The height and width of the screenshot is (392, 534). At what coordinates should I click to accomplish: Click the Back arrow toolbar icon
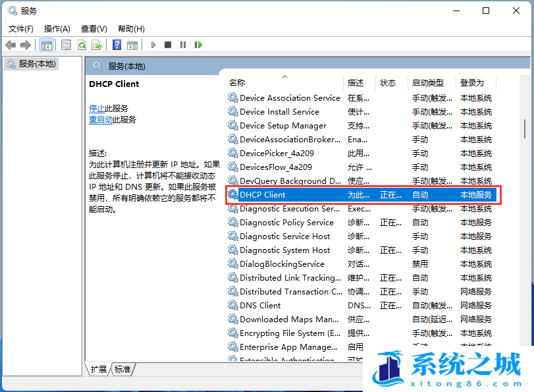click(11, 45)
